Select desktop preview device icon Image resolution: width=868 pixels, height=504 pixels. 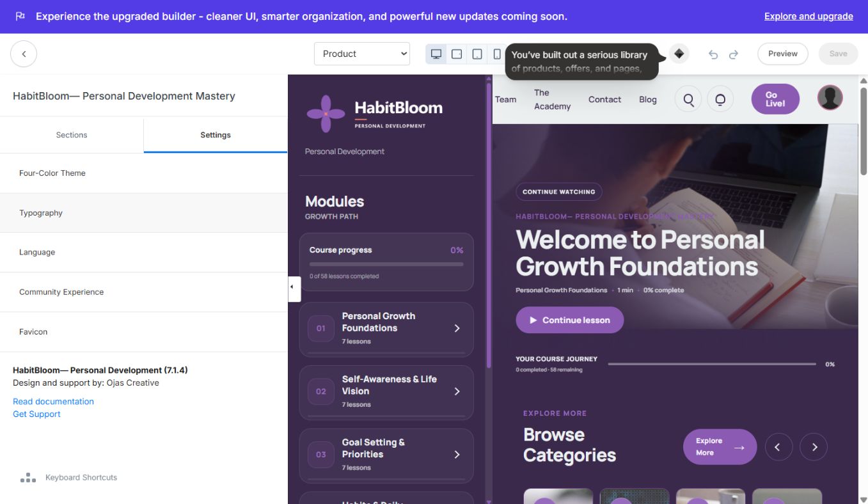click(x=436, y=54)
